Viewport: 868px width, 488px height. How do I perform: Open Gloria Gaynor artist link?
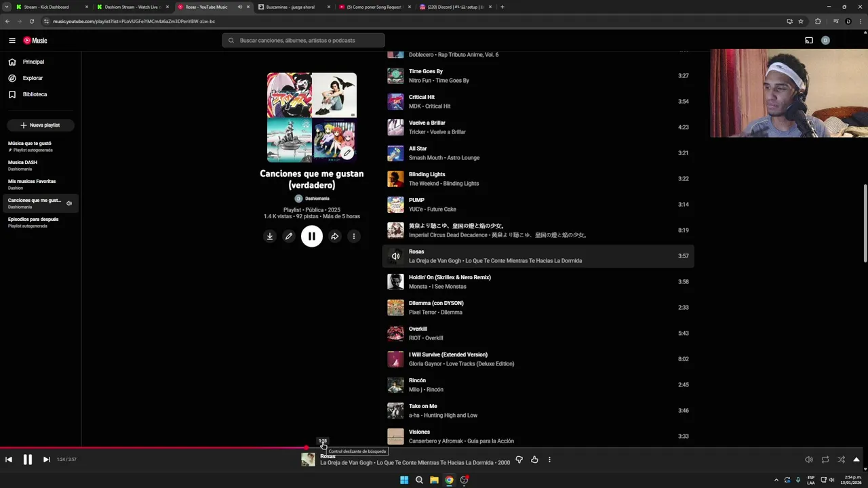click(427, 364)
